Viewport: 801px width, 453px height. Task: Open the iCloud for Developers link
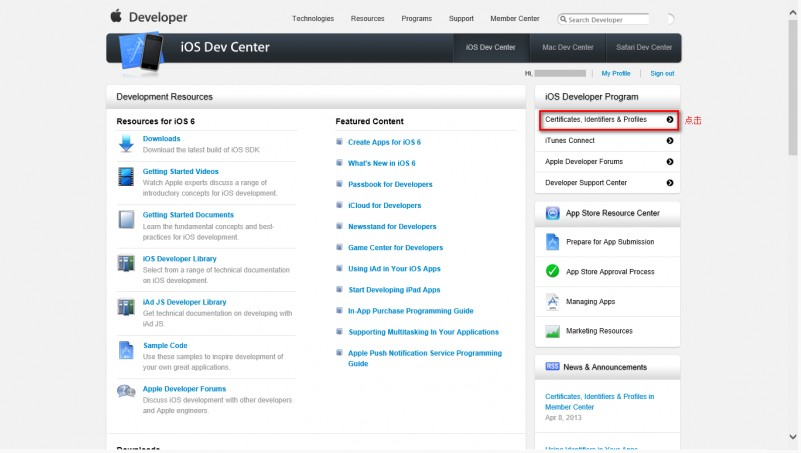[385, 205]
